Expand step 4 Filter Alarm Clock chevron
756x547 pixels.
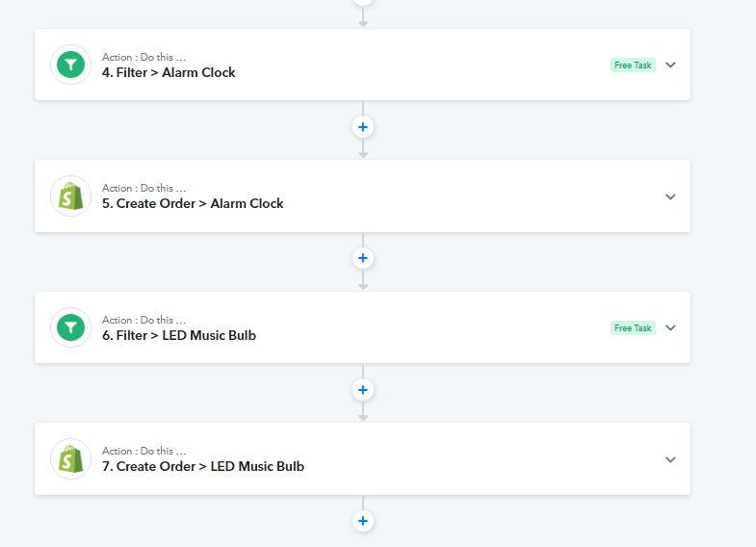pos(671,65)
